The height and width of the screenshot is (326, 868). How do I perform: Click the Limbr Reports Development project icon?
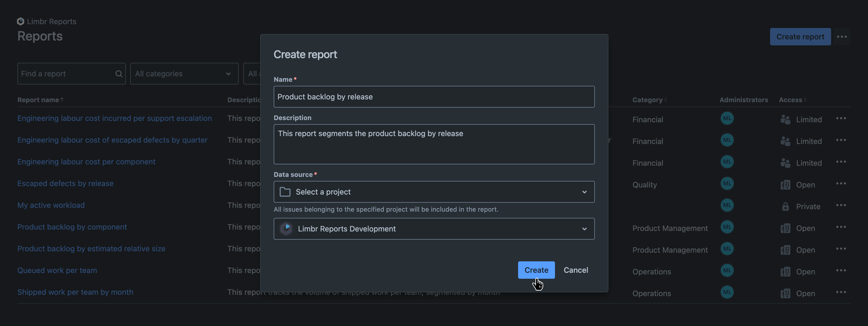(x=286, y=228)
